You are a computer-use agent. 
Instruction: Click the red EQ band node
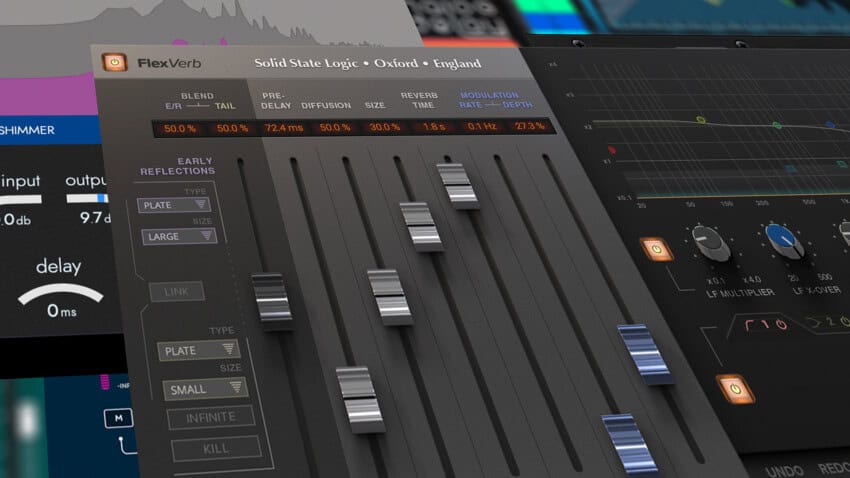pos(612,150)
